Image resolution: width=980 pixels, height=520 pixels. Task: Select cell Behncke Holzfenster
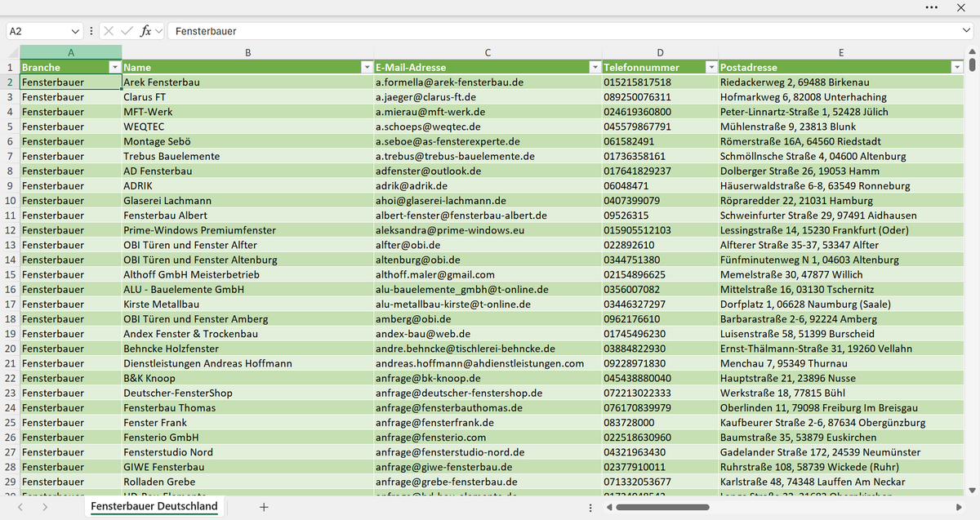pos(247,349)
